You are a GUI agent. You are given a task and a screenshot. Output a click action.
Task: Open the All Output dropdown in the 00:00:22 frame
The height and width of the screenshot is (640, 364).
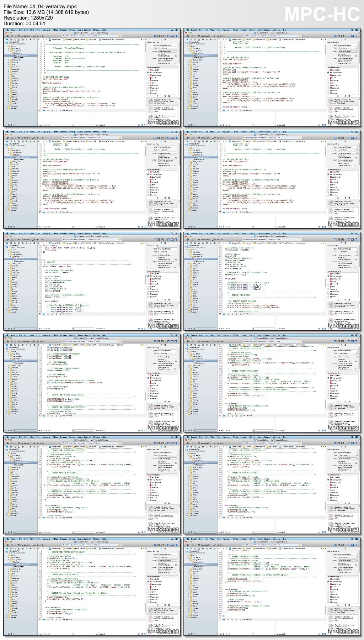(100, 125)
